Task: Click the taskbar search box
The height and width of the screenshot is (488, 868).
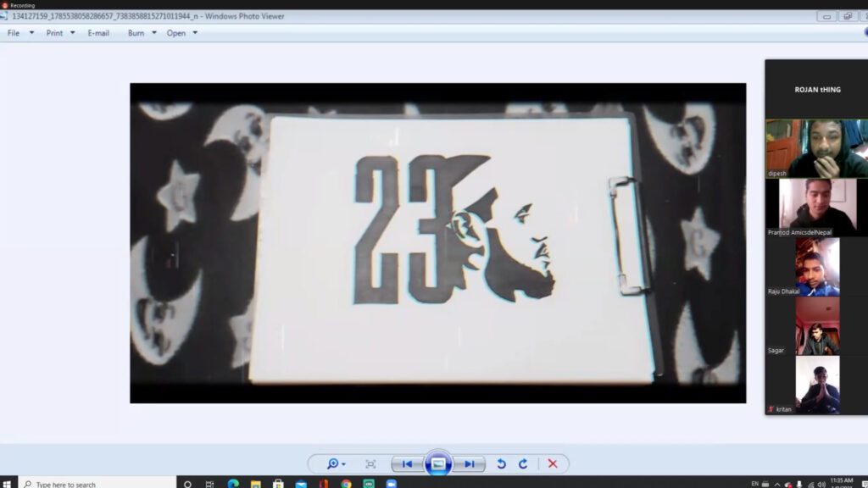Action: (x=97, y=484)
